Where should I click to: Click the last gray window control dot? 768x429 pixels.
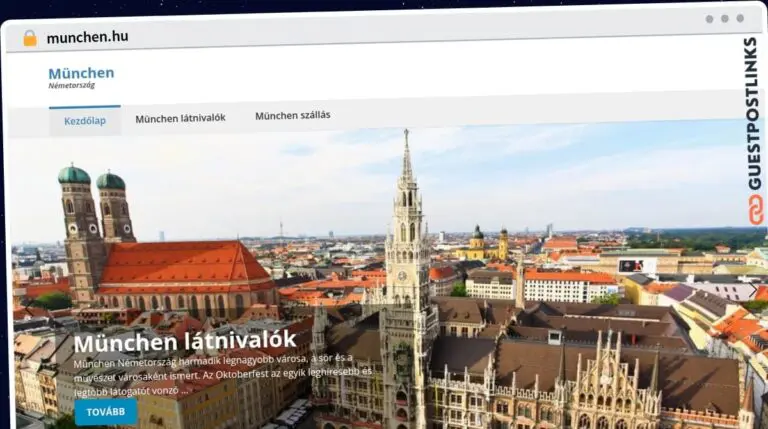point(740,18)
